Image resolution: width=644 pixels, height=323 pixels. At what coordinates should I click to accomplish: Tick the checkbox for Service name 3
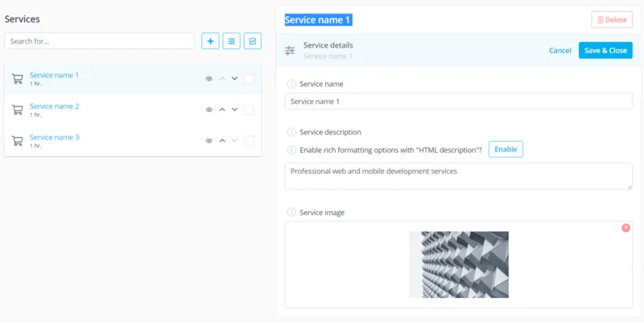point(249,141)
